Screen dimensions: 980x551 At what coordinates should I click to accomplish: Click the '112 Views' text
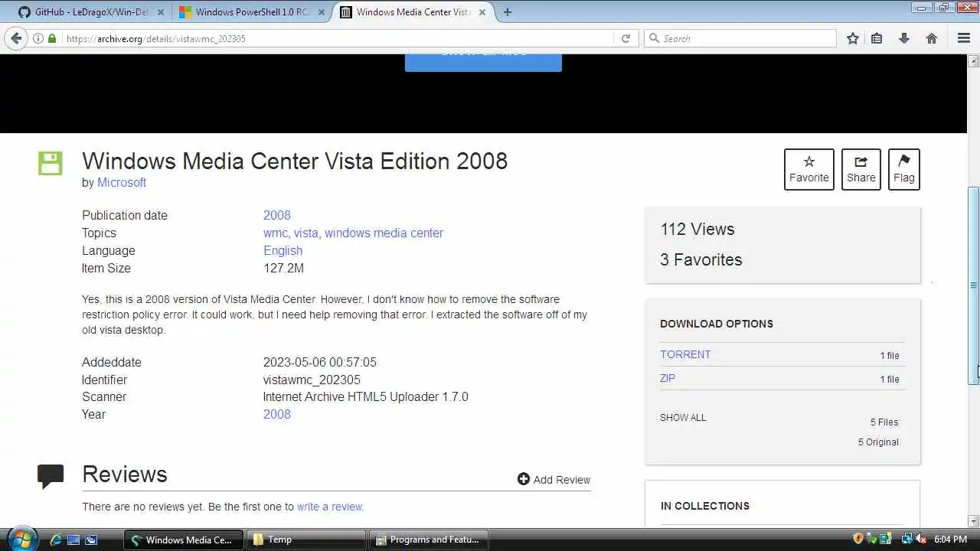click(x=697, y=229)
